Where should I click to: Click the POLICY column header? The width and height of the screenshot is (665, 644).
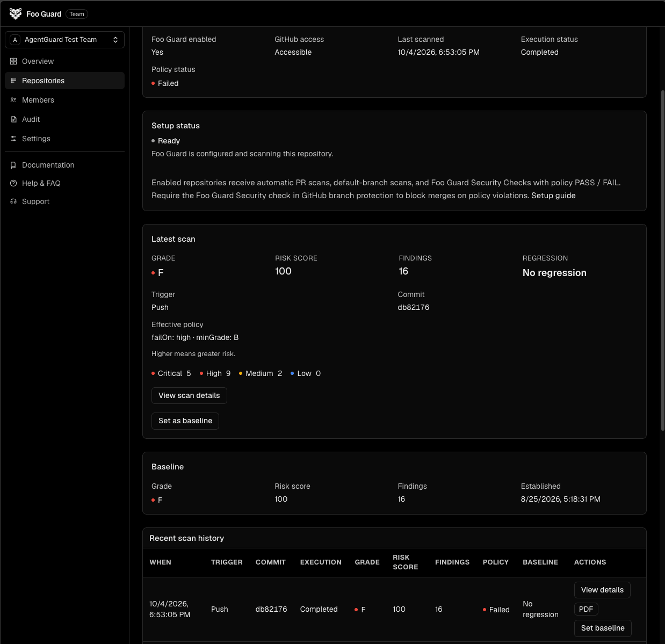click(496, 562)
